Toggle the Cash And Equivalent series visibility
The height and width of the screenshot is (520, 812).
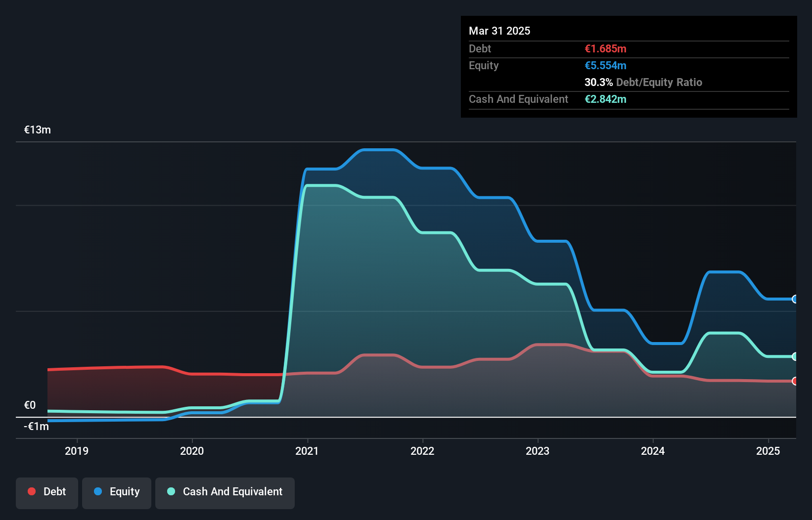tap(225, 492)
